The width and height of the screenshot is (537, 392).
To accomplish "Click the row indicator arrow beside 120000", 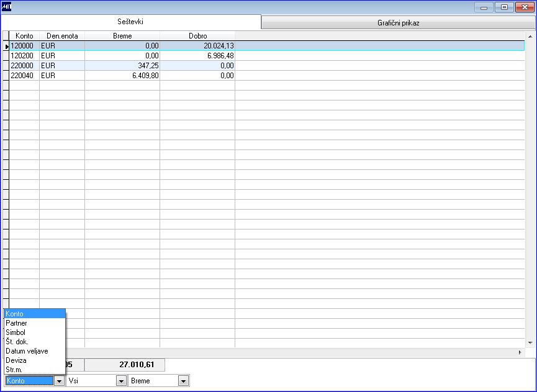I will pos(6,46).
